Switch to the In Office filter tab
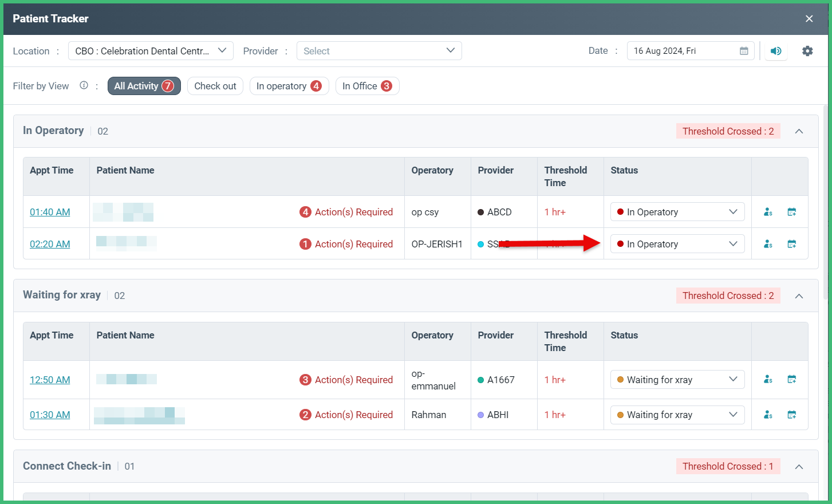Screen dimensions: 832x504 (367, 85)
